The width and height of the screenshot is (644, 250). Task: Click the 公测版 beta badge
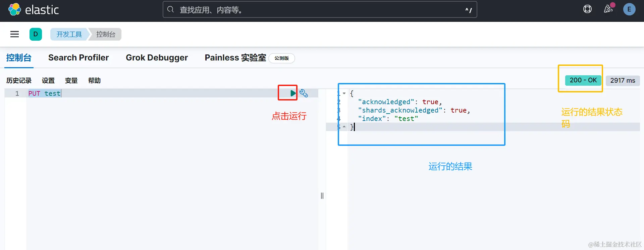pyautogui.click(x=282, y=58)
